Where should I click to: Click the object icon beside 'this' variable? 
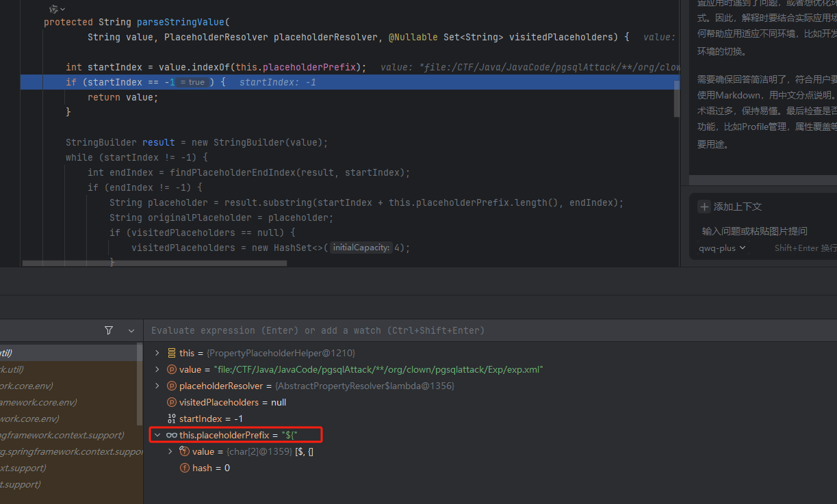point(172,353)
